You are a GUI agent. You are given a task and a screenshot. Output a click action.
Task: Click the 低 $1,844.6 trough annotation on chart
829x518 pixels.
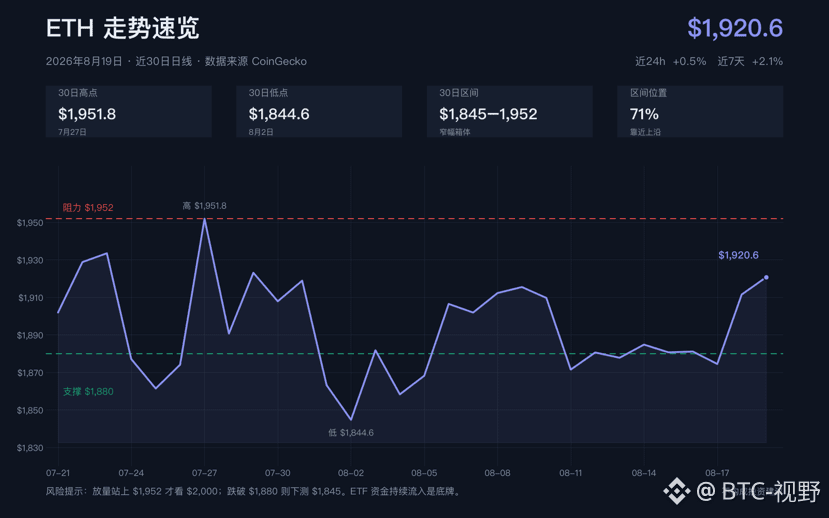coord(351,432)
